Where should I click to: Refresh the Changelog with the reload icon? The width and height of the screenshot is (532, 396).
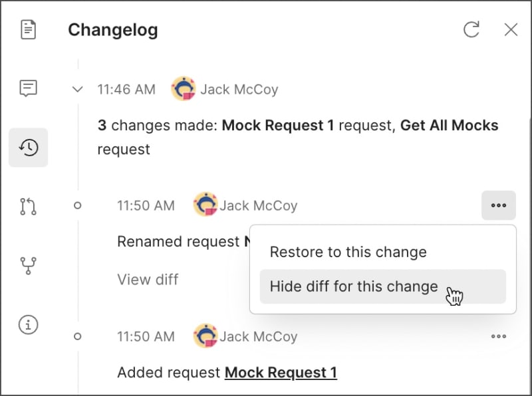click(x=472, y=29)
